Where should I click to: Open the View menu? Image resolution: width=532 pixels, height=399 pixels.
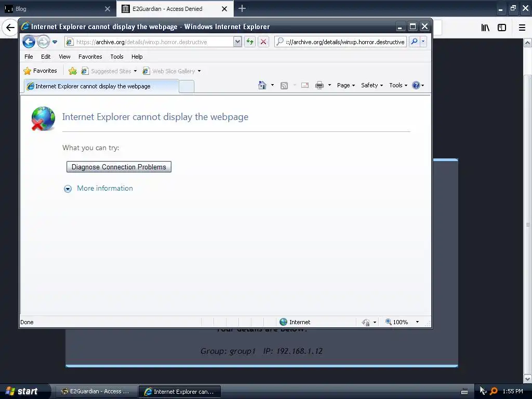[64, 57]
